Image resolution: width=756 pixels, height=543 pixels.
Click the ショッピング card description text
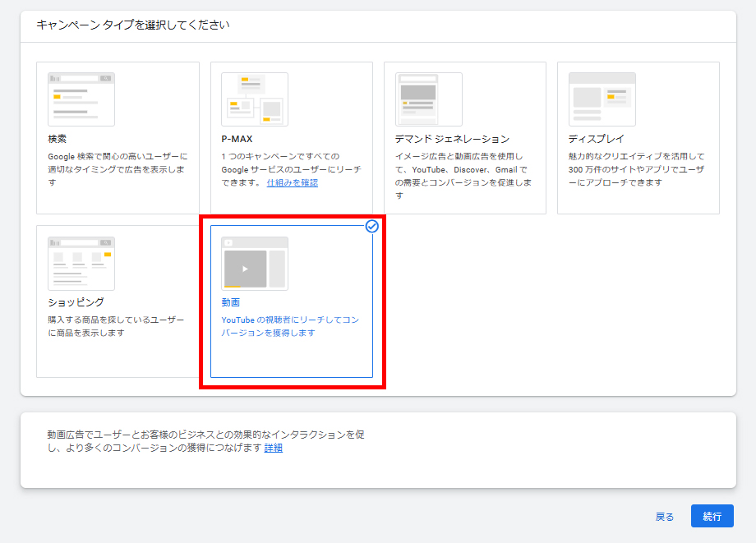(x=116, y=326)
